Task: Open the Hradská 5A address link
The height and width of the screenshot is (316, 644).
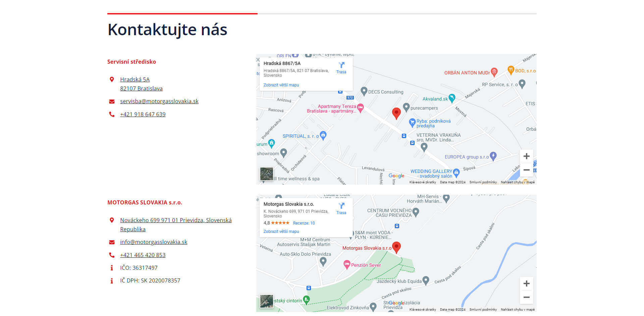Action: point(141,84)
